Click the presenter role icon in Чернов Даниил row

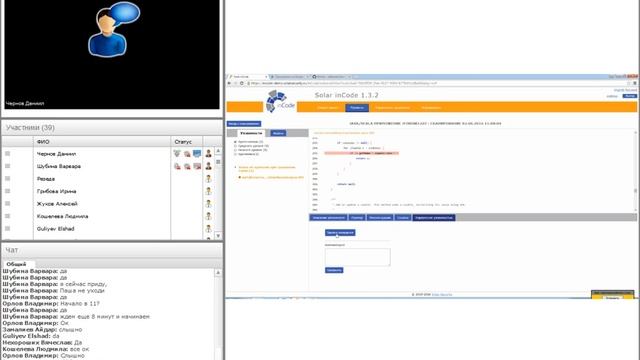point(209,153)
